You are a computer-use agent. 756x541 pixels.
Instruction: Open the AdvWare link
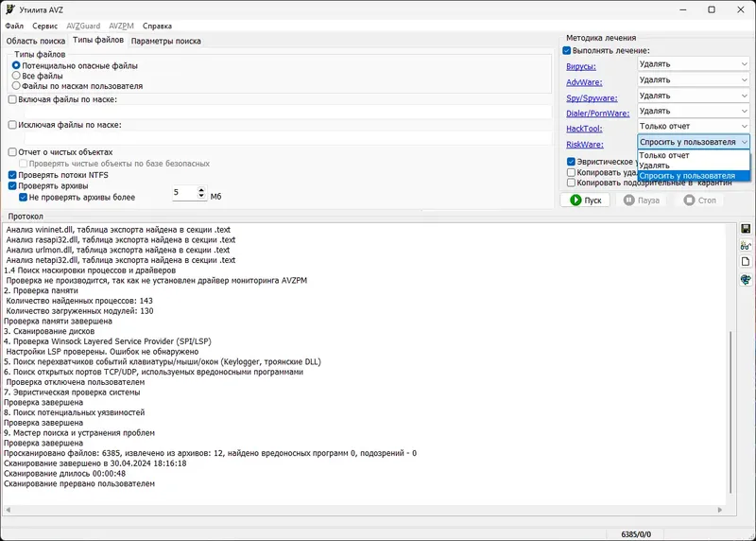(584, 82)
